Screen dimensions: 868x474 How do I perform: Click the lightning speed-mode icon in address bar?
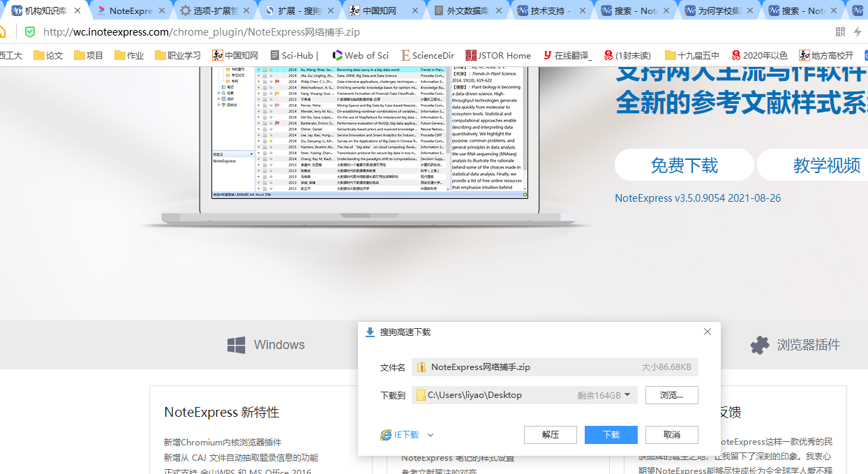pos(858,32)
